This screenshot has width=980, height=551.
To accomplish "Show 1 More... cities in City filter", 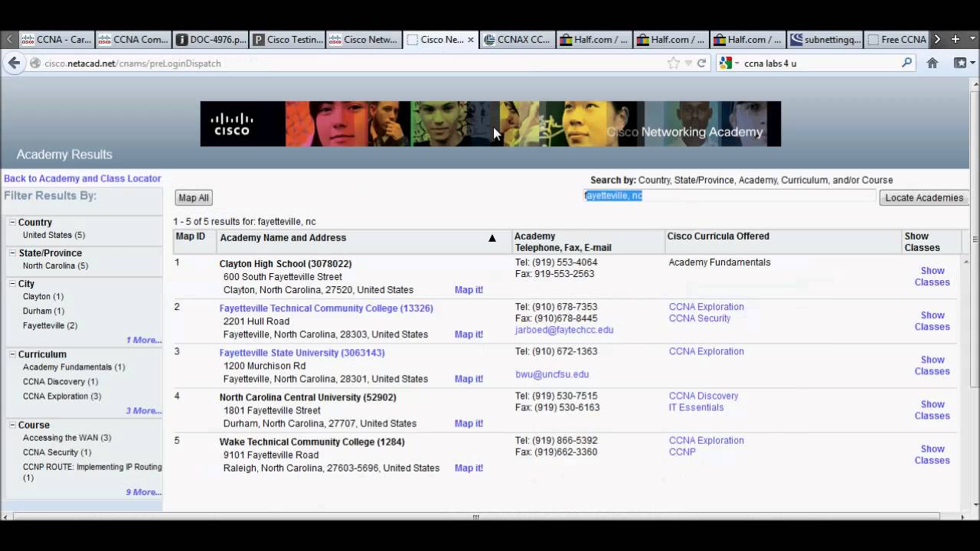I will point(144,340).
